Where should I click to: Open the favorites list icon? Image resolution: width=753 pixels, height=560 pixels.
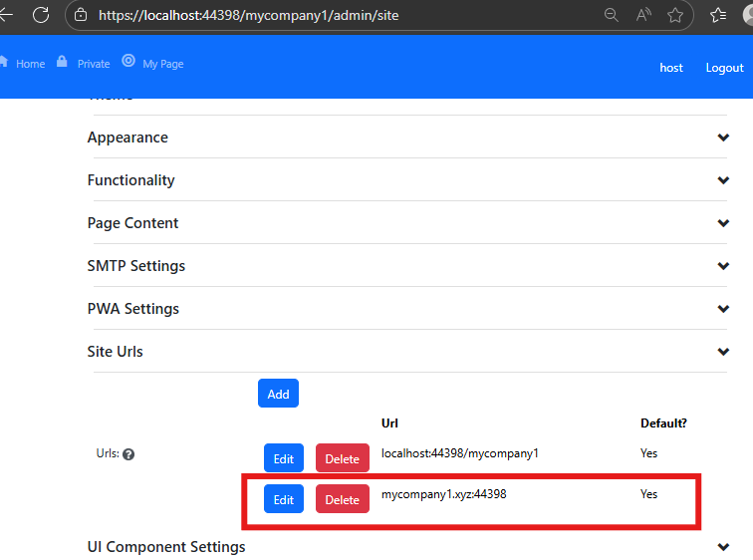[x=718, y=15]
